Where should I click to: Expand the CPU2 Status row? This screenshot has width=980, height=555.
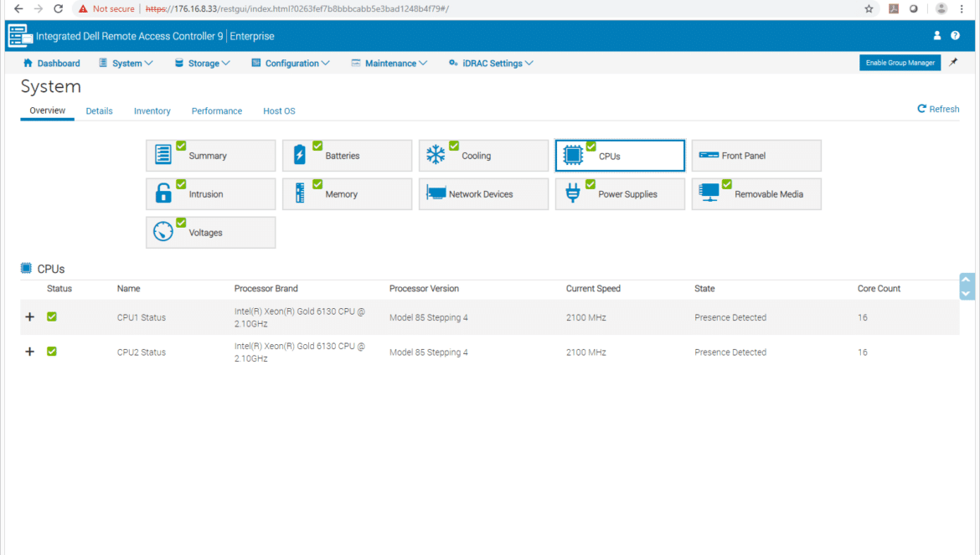point(29,352)
